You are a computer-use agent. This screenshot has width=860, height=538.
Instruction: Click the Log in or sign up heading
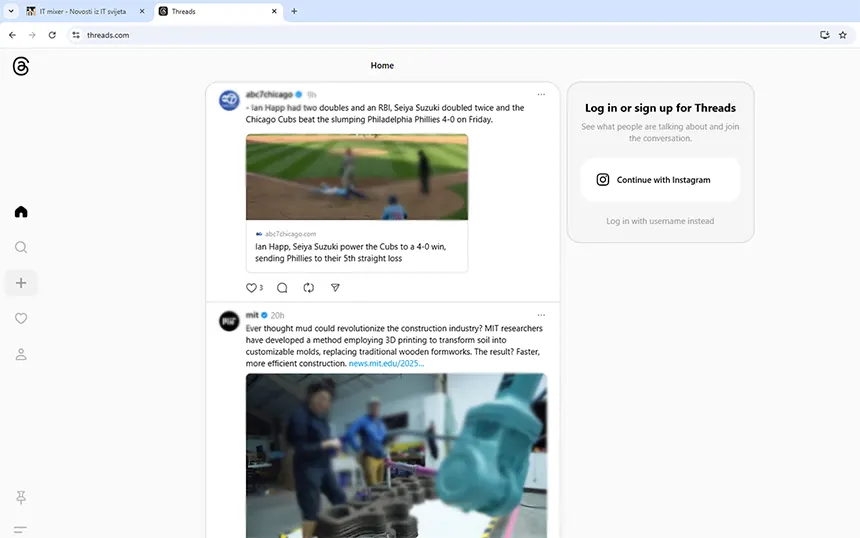660,108
